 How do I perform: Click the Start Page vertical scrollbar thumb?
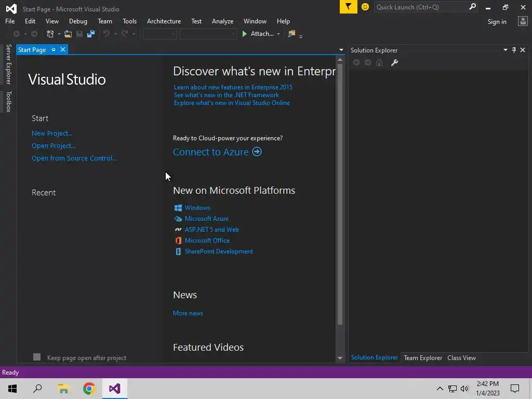pyautogui.click(x=340, y=194)
